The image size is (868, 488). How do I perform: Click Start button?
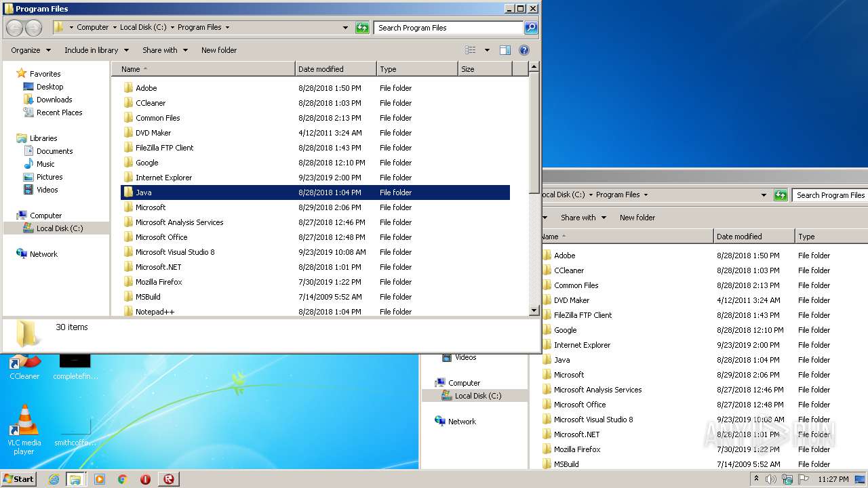19,479
